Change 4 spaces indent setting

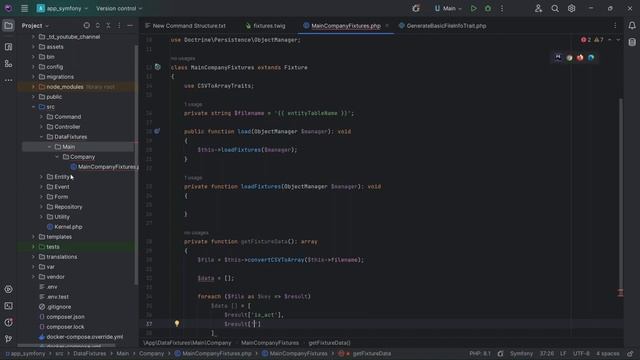click(x=608, y=353)
